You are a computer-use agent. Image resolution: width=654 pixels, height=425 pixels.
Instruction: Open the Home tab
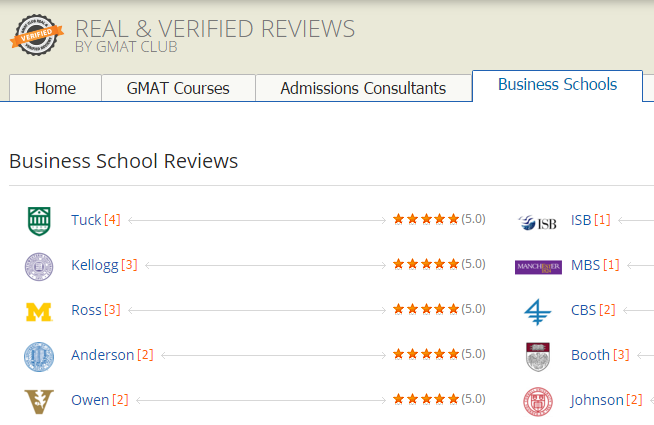click(55, 88)
